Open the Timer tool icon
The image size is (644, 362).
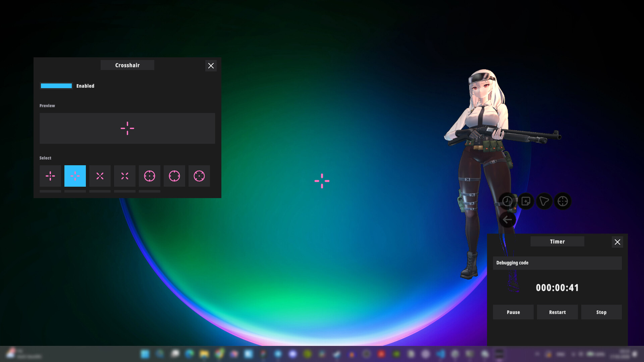click(x=507, y=201)
